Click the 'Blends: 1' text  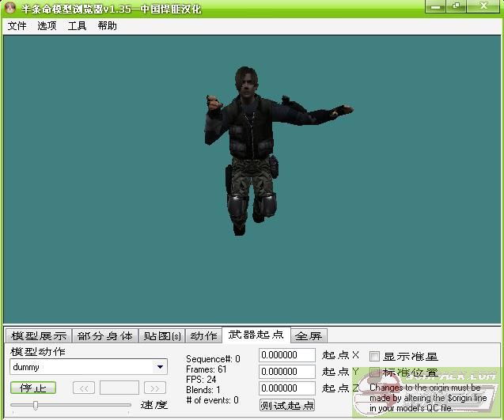[x=203, y=390]
